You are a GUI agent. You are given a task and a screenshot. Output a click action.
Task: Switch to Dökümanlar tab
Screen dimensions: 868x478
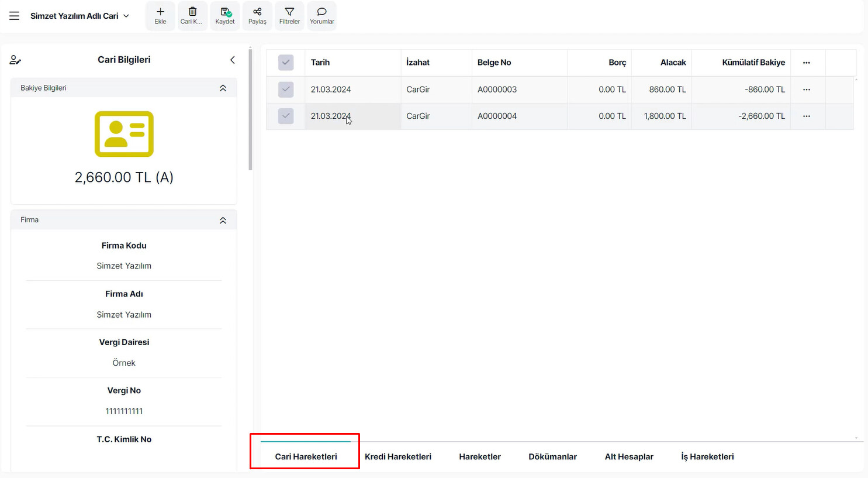552,456
